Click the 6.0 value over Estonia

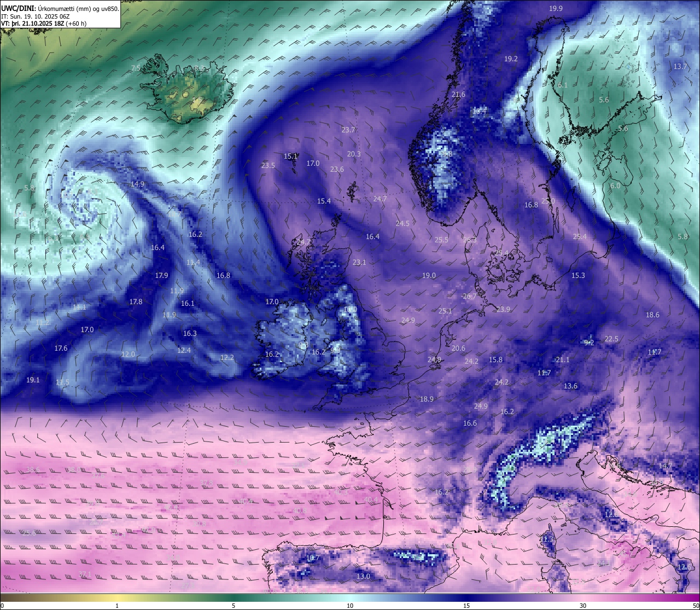point(615,185)
